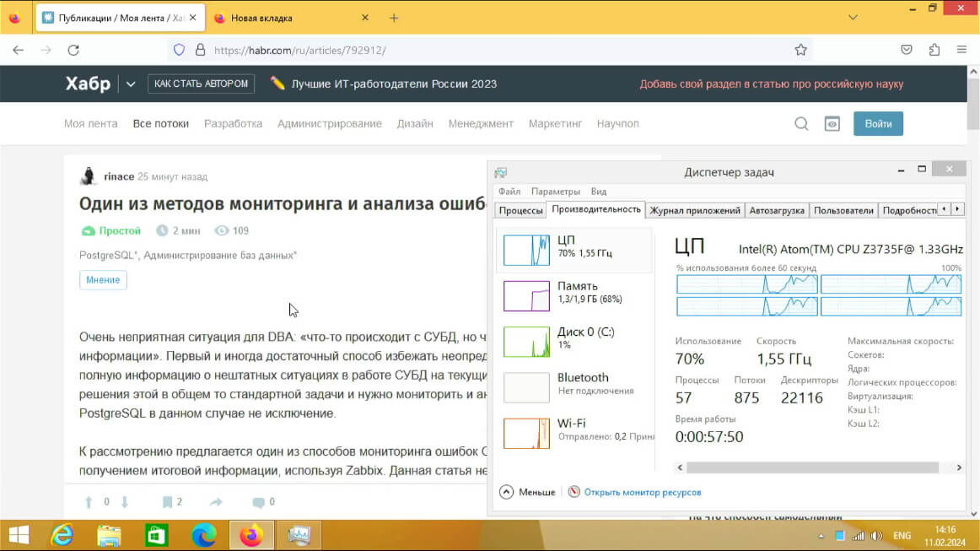980x551 pixels.
Task: Close the Новая вкладка tab
Action: [365, 18]
